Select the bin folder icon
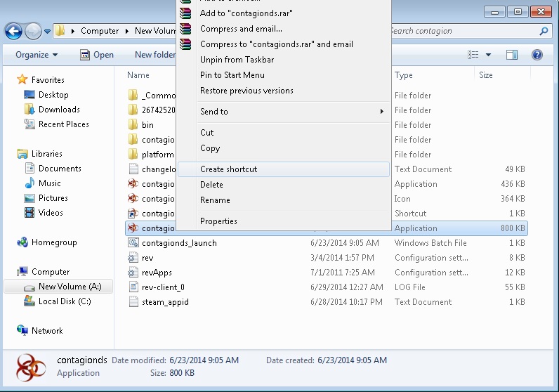 click(x=133, y=124)
